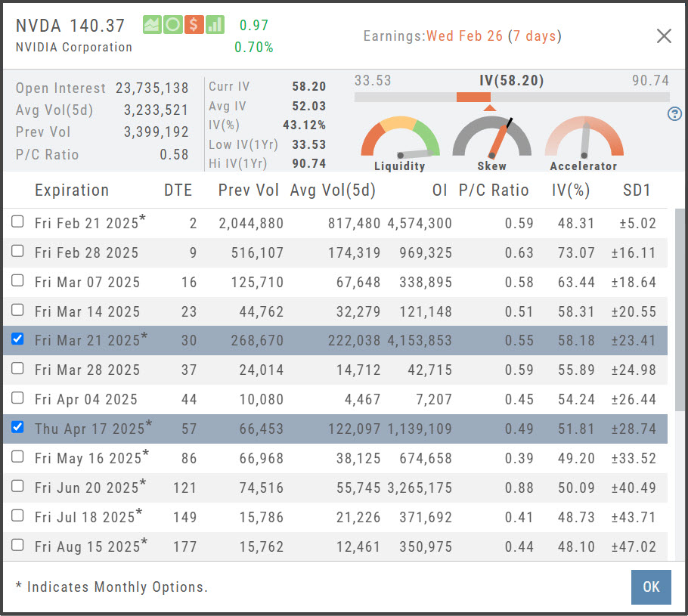Check the Fri Jun 20 2025 expiration
The image size is (688, 616).
(x=17, y=486)
